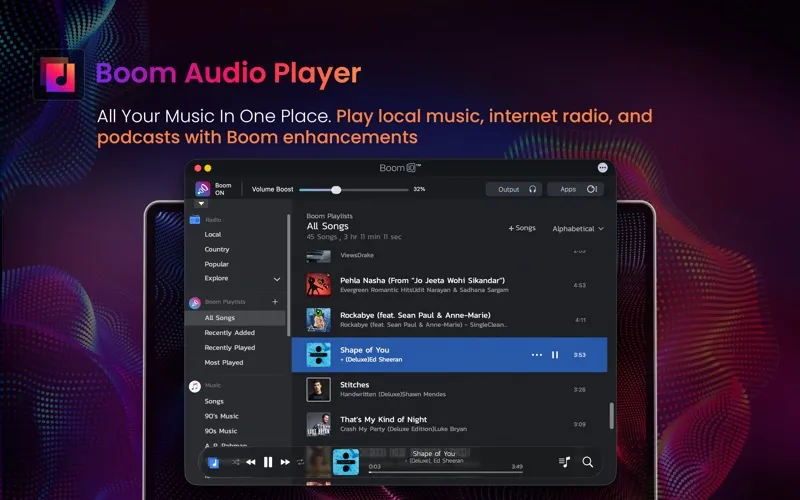Skip to previous track with rewind

(x=251, y=462)
